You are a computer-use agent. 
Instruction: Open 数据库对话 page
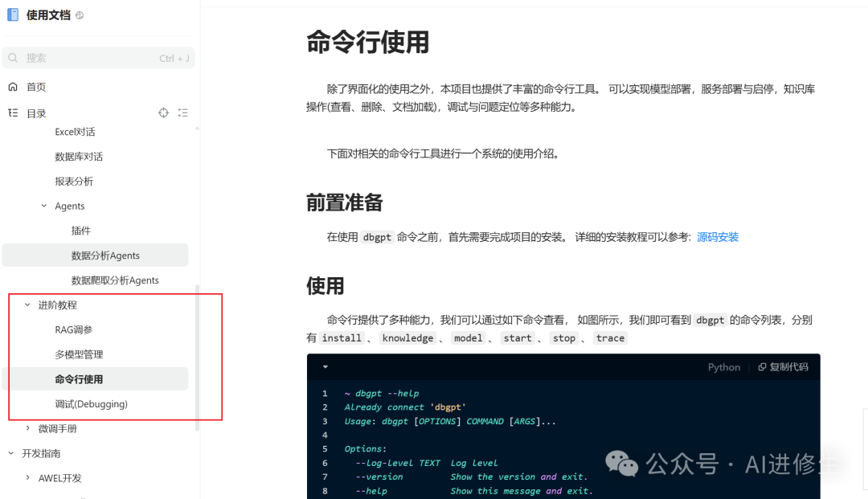click(x=79, y=157)
